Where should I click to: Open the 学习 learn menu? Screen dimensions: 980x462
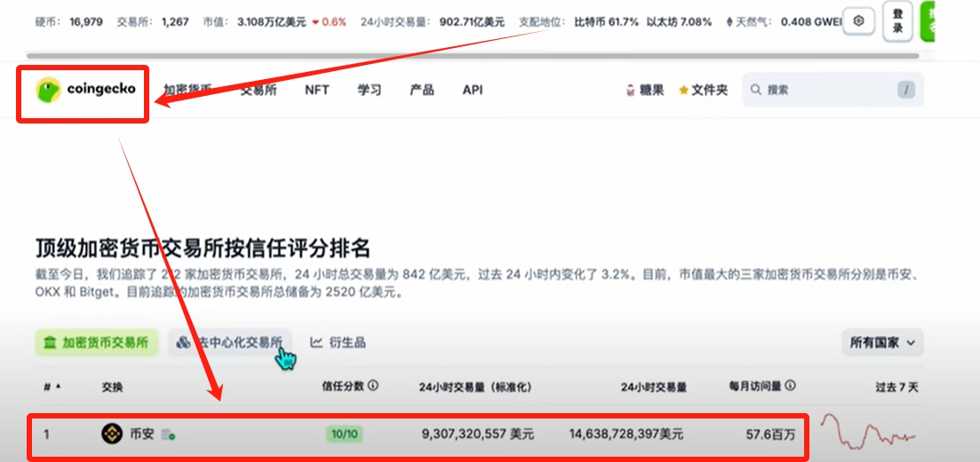click(370, 90)
